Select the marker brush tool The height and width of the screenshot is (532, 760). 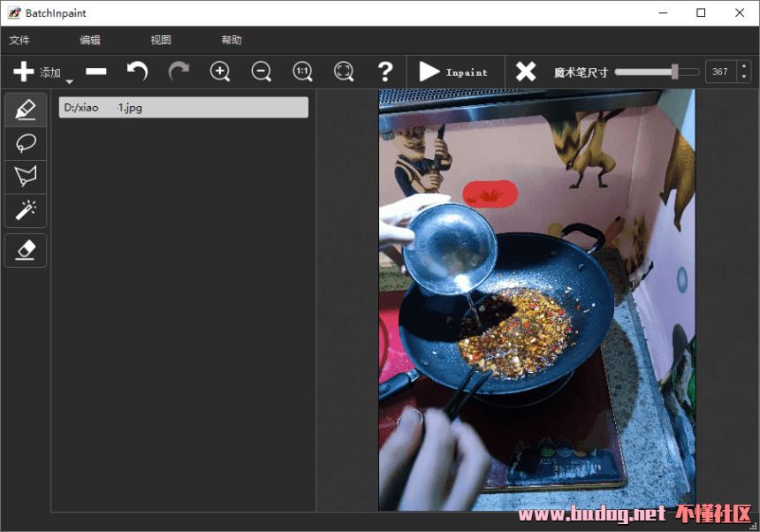(26, 110)
